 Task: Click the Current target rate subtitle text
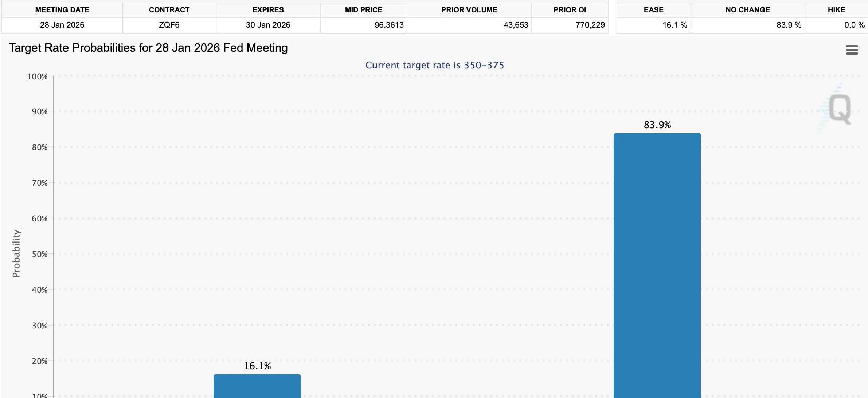pos(434,65)
